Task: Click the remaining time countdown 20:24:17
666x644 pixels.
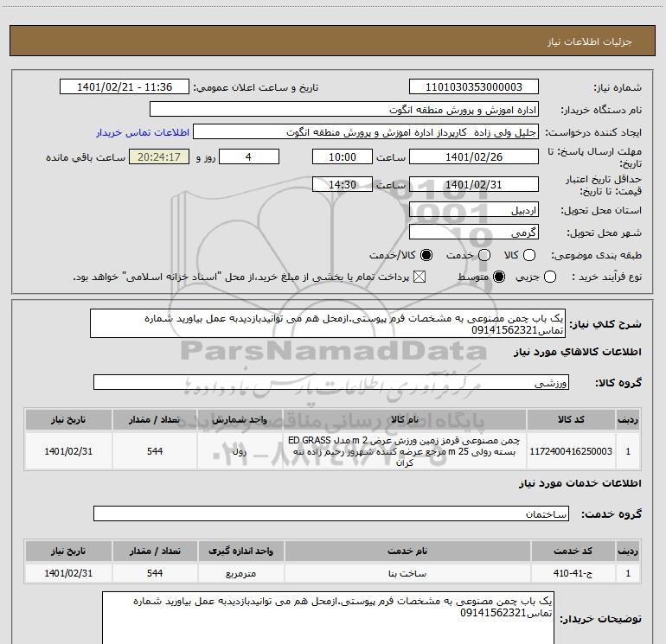Action: click(159, 156)
